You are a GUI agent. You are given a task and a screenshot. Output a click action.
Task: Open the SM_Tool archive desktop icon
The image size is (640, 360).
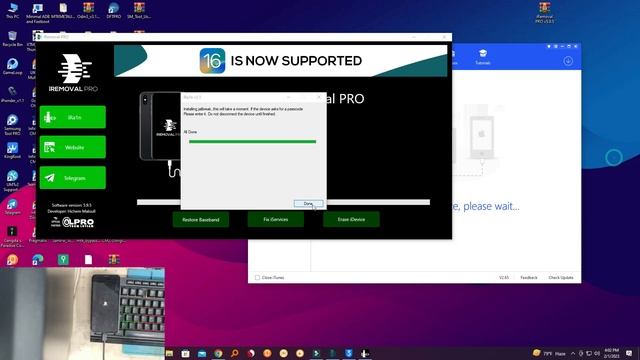(x=139, y=11)
